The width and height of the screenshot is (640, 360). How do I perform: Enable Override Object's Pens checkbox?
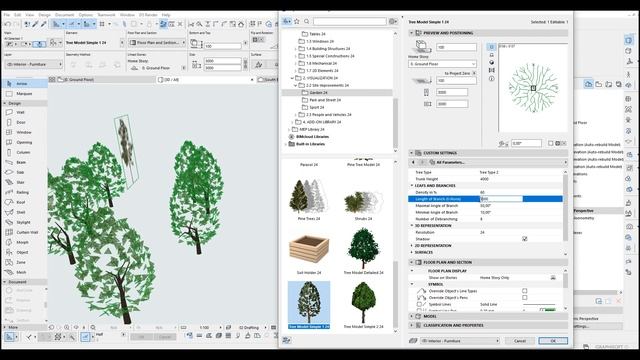click(524, 298)
